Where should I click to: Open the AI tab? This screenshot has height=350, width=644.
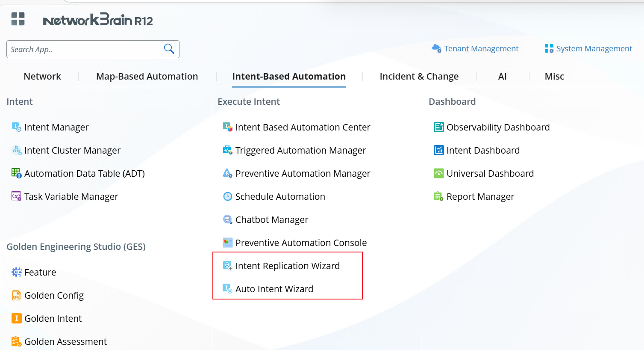(x=502, y=77)
